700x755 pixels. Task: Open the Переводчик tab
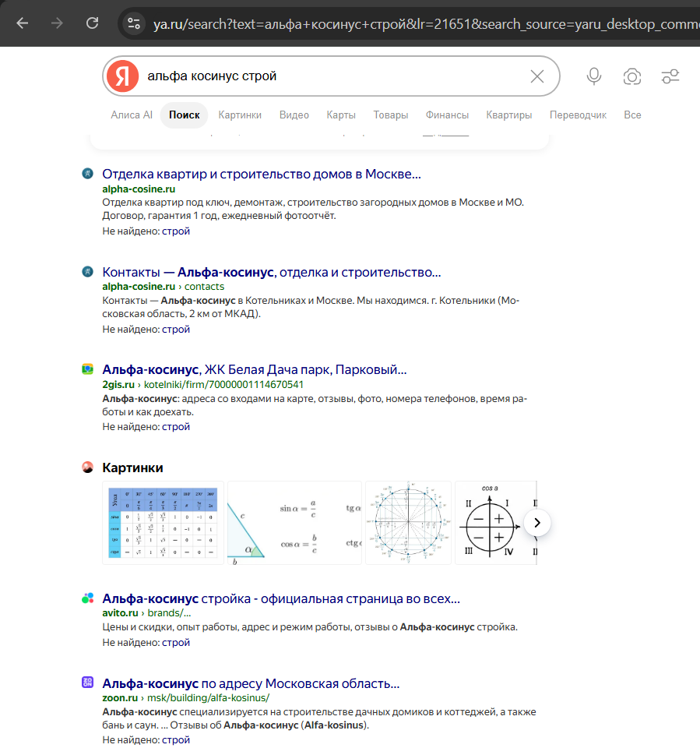(x=578, y=115)
